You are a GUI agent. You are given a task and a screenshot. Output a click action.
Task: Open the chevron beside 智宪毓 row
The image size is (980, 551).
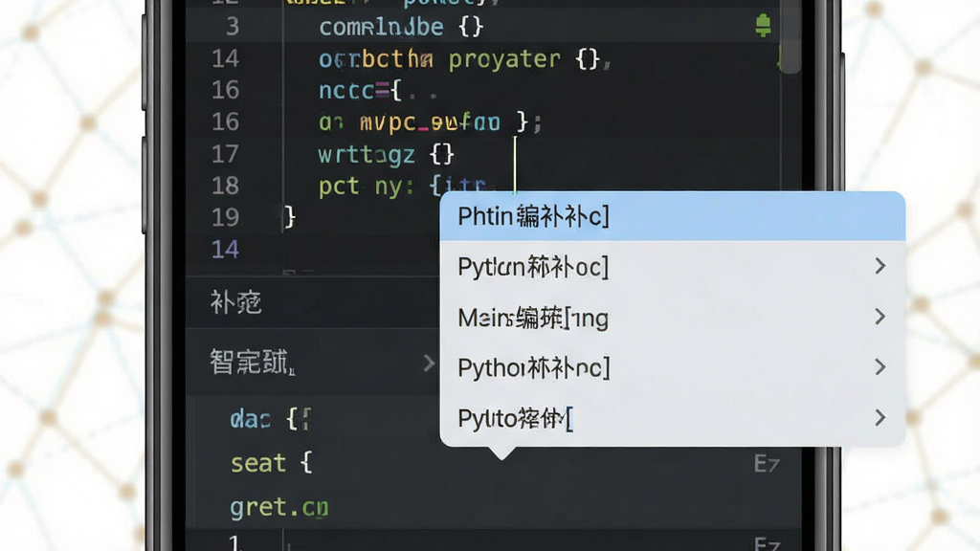coord(428,363)
